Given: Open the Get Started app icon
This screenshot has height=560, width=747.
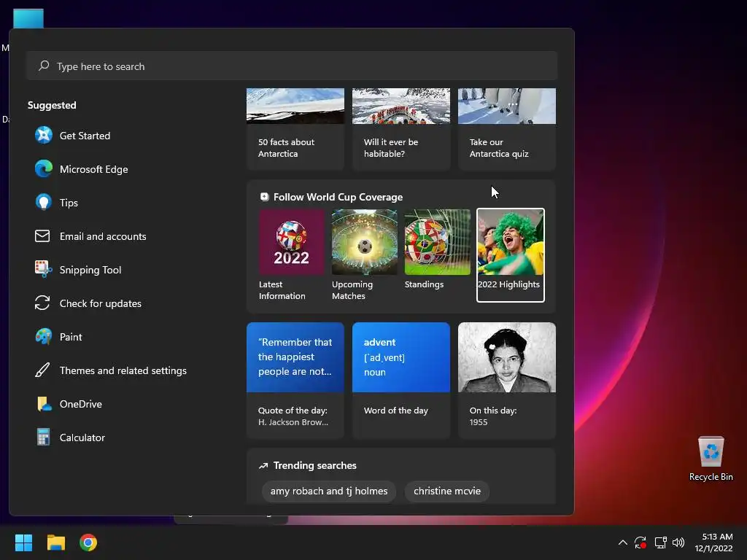Looking at the screenshot, I should point(43,135).
